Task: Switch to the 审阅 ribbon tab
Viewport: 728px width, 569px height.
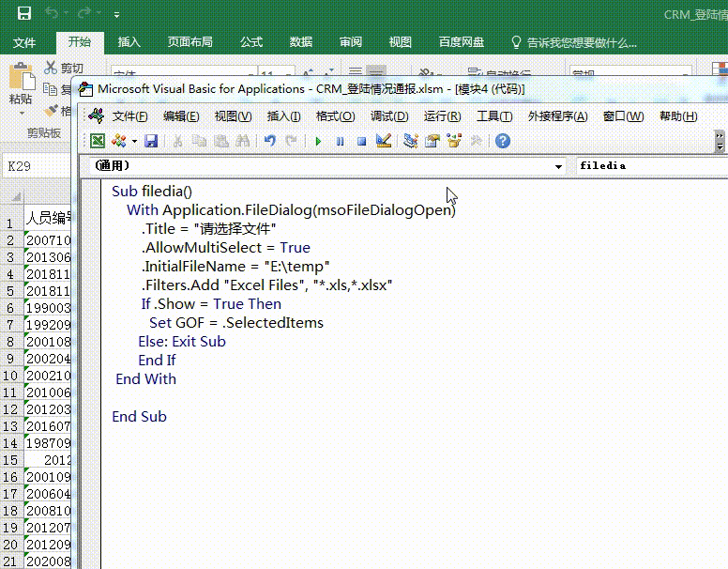Action: tap(351, 42)
